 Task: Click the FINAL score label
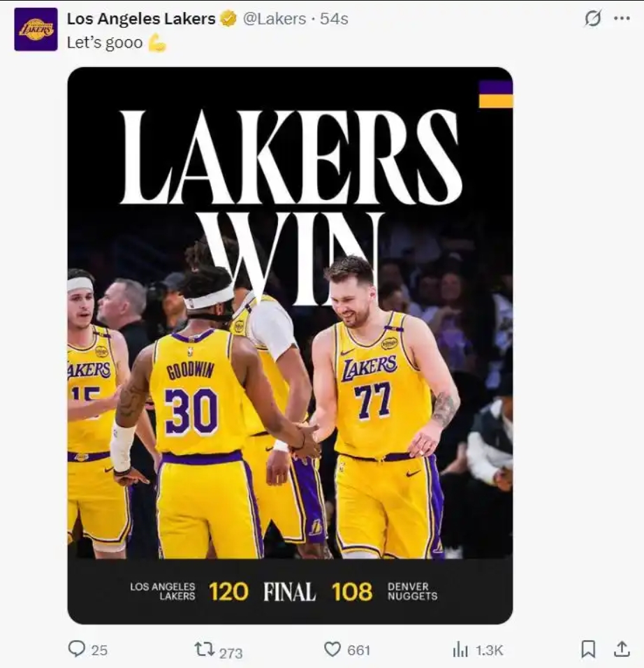pos(289,592)
